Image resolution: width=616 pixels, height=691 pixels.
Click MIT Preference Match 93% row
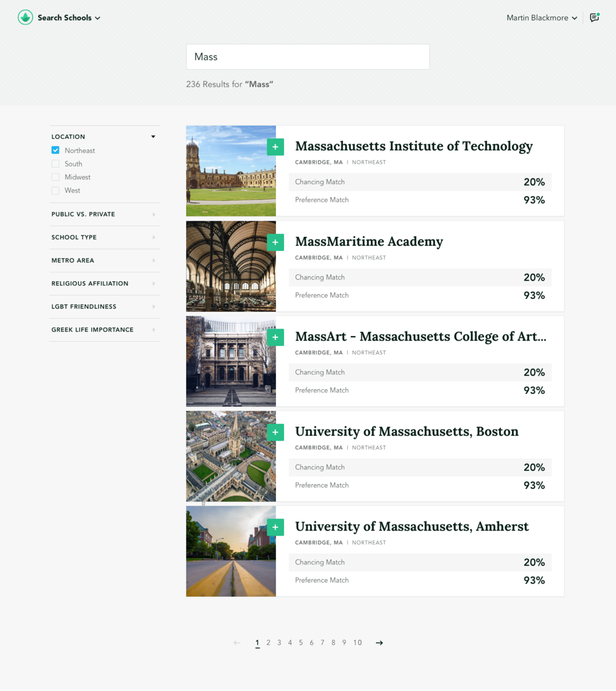[x=420, y=200]
